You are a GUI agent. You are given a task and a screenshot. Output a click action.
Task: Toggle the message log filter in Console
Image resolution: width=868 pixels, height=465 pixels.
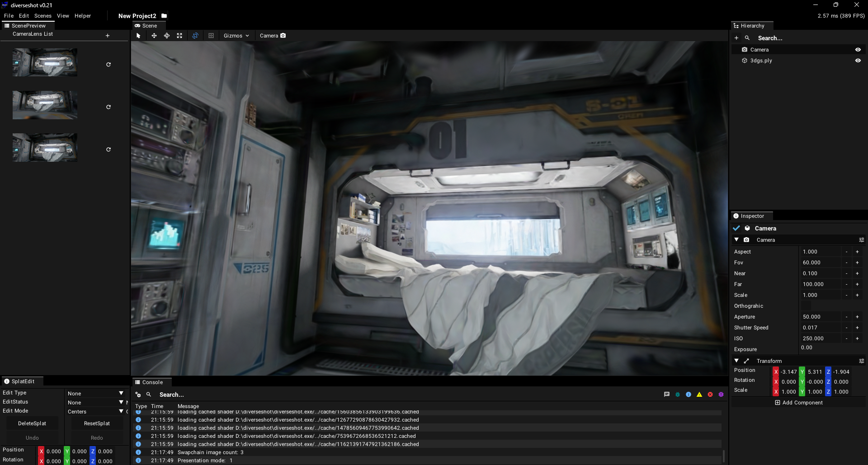click(x=667, y=395)
